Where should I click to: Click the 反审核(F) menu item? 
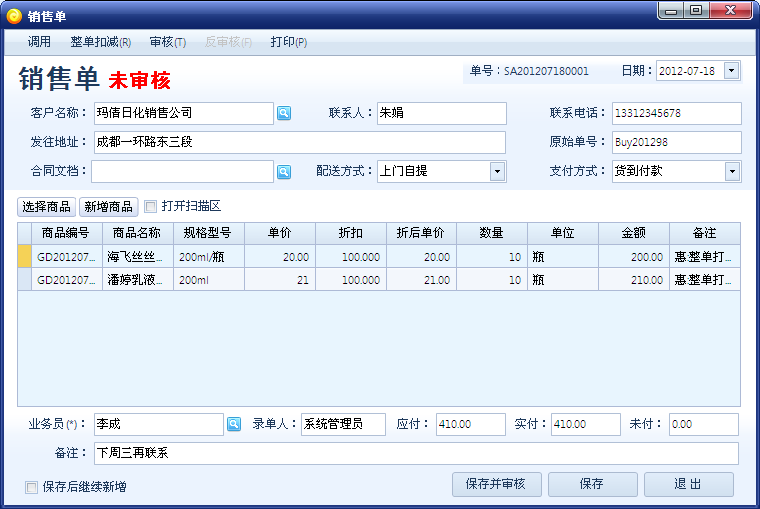point(228,42)
